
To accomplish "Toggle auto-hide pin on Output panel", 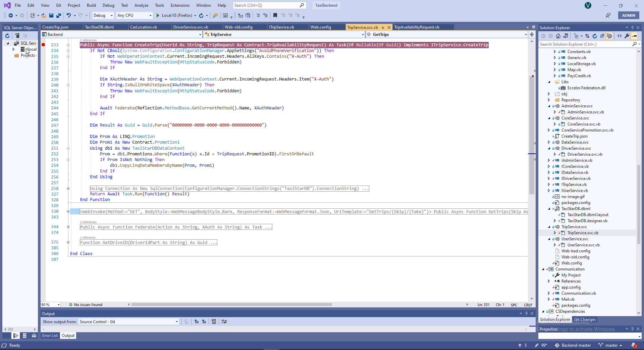I will pos(526,313).
